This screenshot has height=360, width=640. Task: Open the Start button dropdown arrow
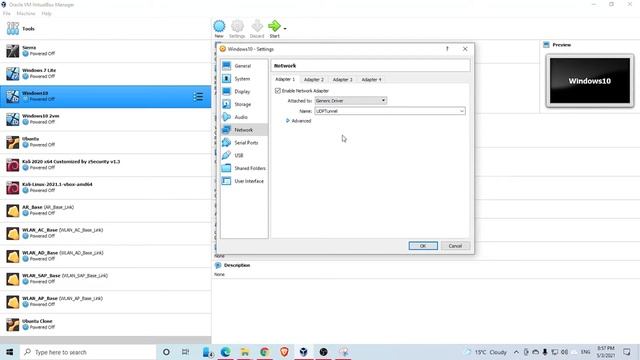[285, 29]
